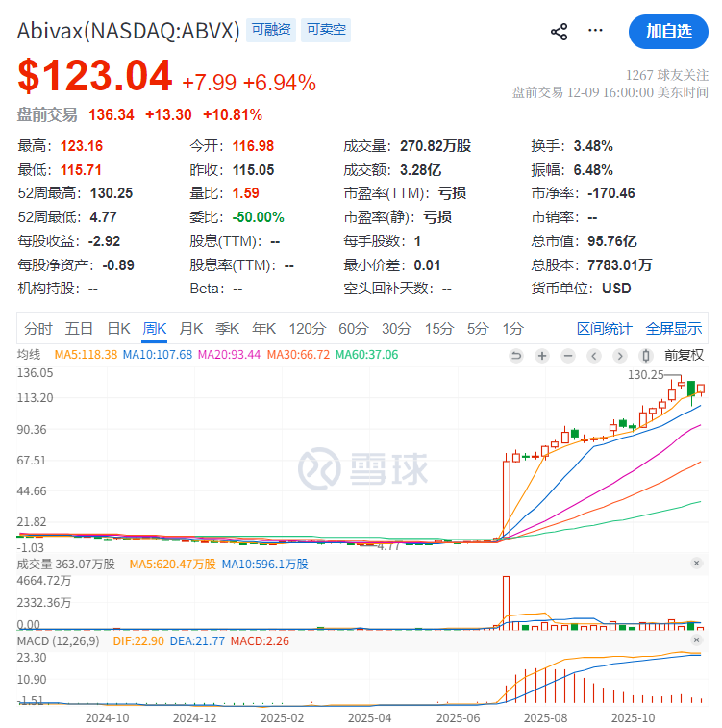Open the three-dot more options menu
The image size is (722, 728).
[x=596, y=31]
